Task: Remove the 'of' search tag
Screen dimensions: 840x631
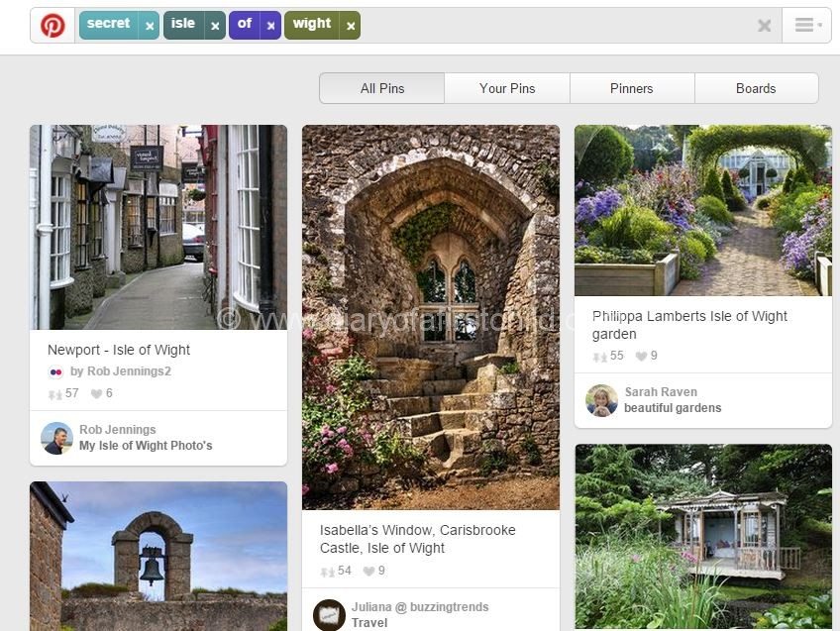Action: click(x=270, y=27)
